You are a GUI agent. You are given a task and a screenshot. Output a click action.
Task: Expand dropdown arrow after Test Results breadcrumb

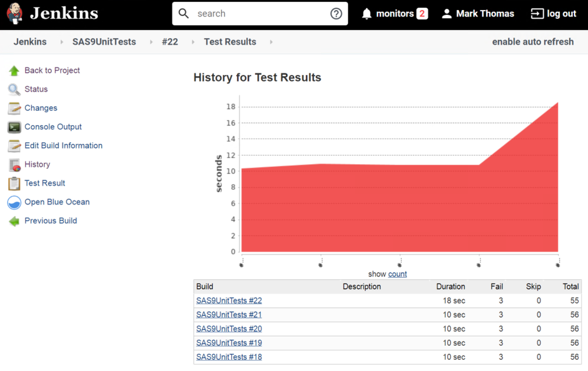271,42
